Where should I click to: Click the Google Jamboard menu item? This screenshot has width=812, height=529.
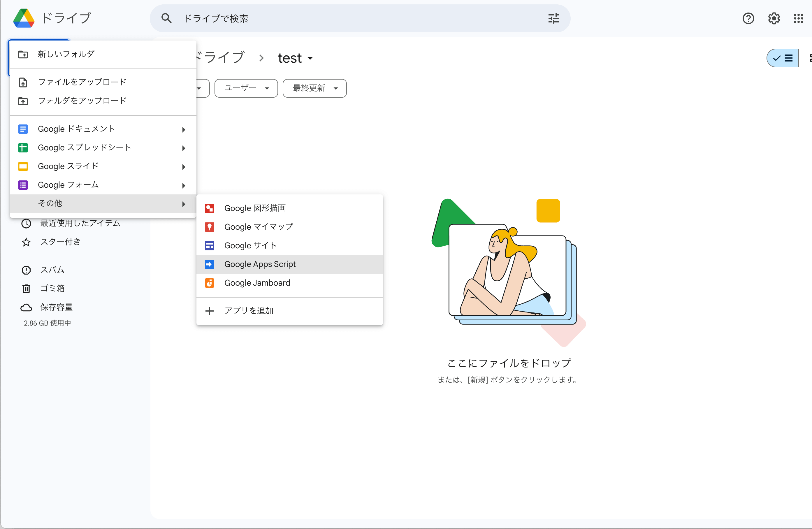coord(257,283)
